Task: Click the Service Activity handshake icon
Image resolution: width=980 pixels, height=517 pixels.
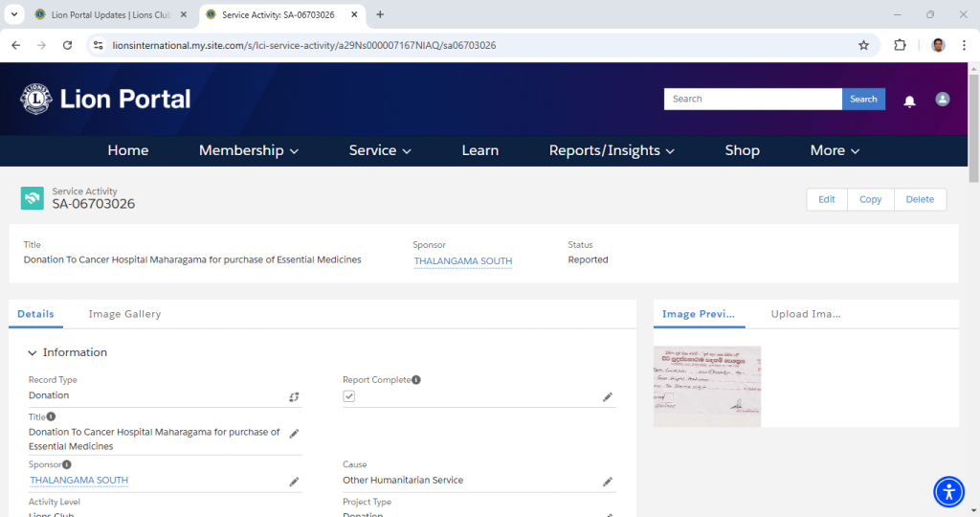Action: (x=32, y=198)
